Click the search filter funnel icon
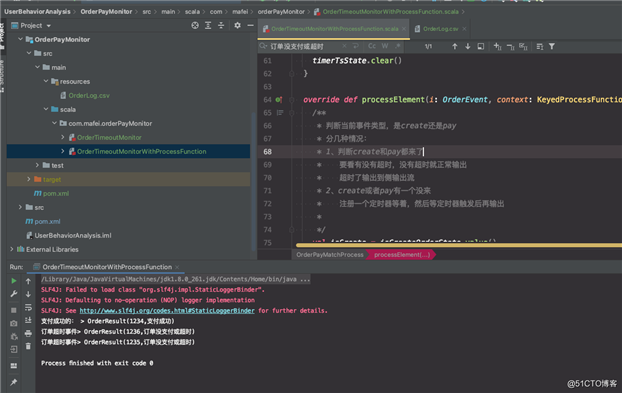This screenshot has height=393, width=622. [x=552, y=46]
